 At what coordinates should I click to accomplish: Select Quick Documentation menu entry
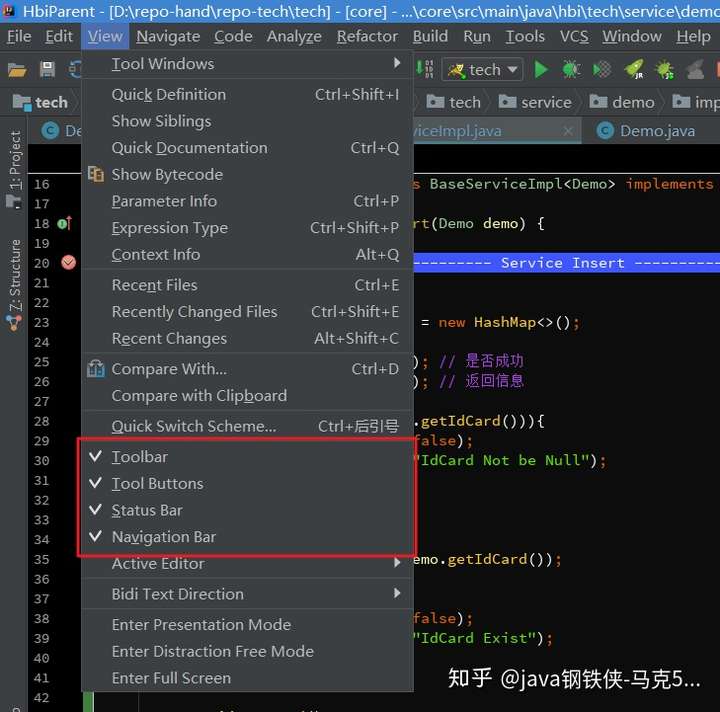[x=248, y=148]
